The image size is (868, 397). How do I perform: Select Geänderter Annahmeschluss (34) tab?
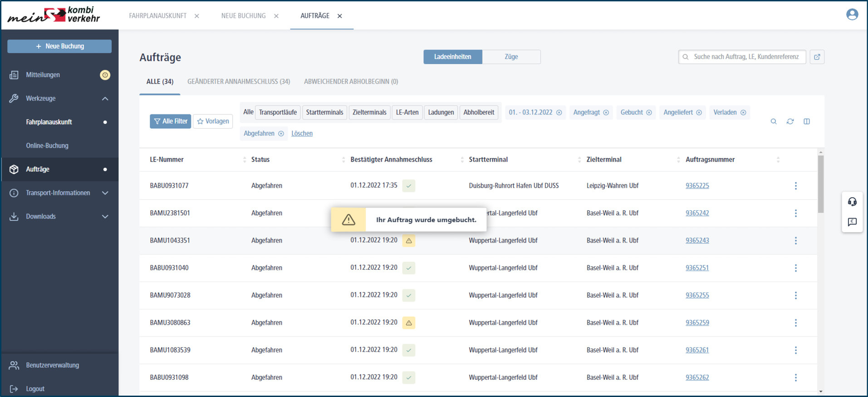click(x=239, y=82)
